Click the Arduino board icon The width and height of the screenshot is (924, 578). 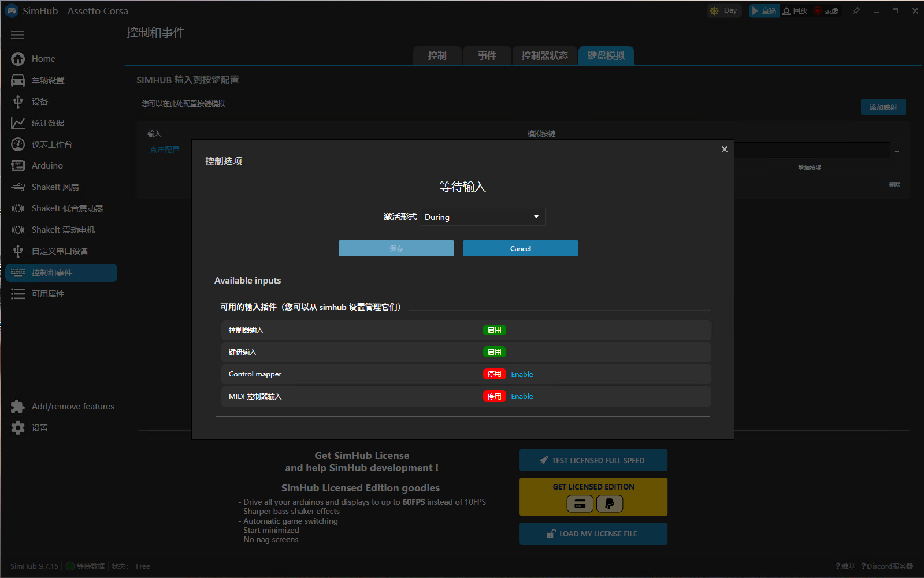tap(18, 166)
